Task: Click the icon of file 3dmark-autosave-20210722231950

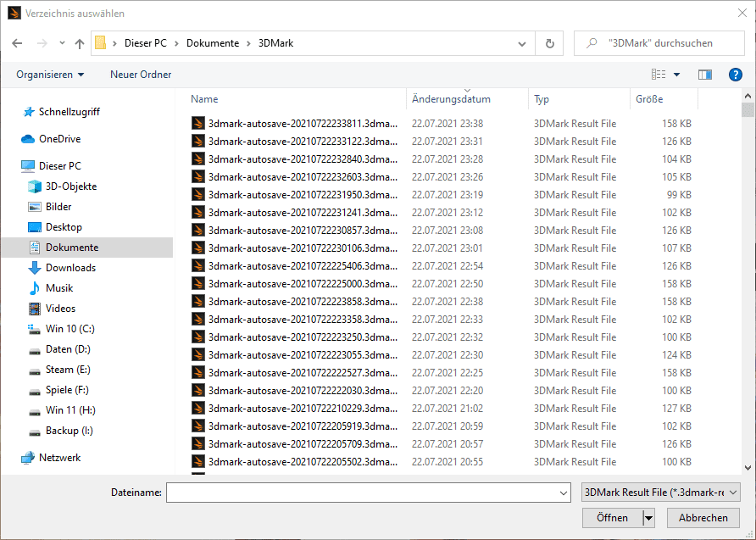Action: pyautogui.click(x=198, y=195)
